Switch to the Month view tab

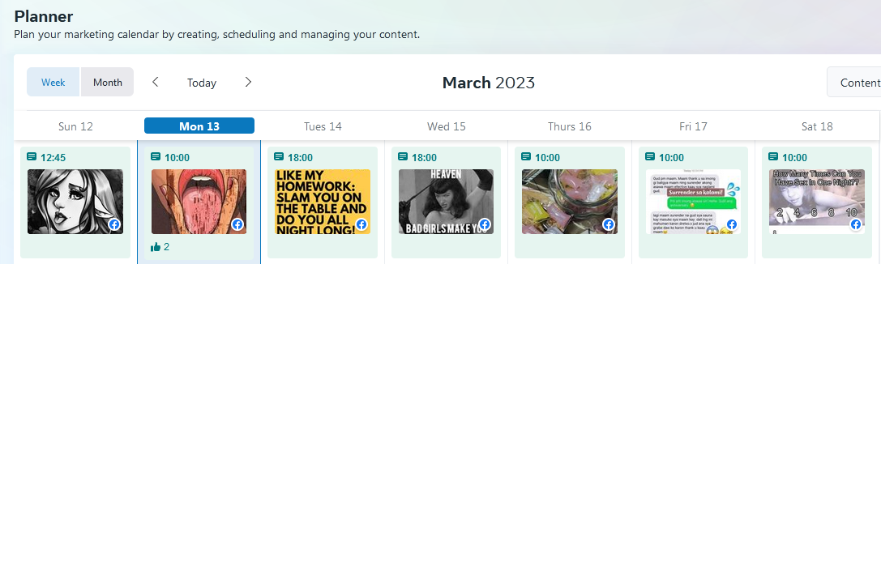107,82
